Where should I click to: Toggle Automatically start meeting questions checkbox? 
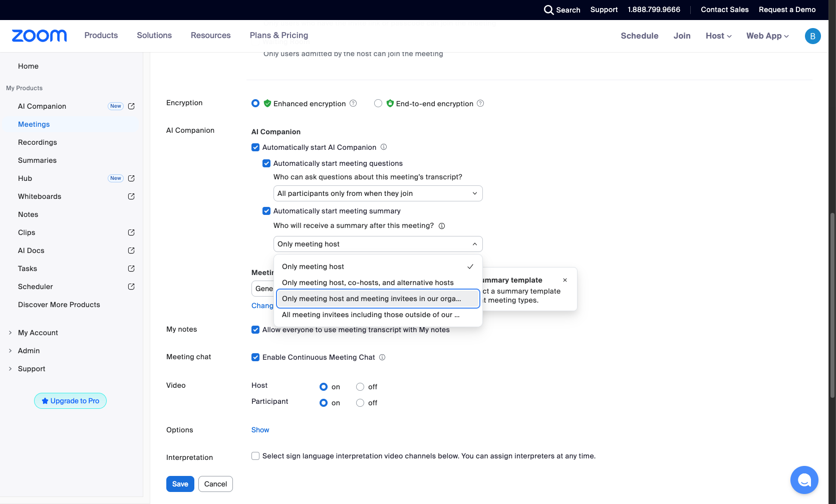(266, 163)
